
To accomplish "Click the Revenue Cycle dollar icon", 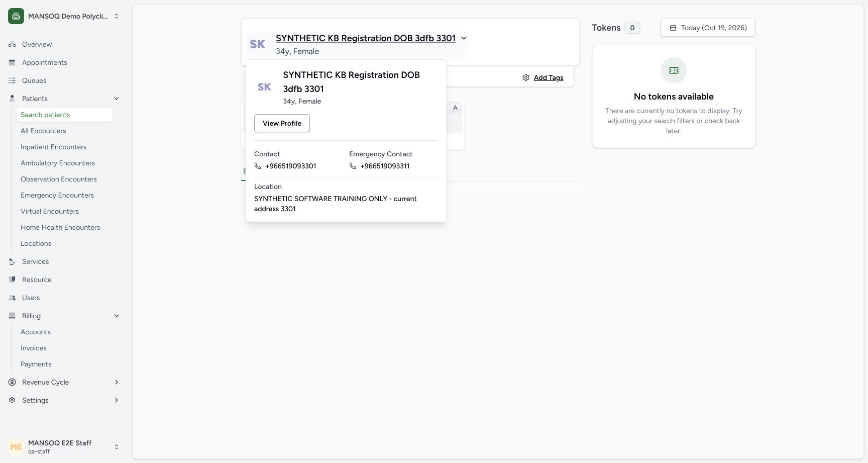I will pyautogui.click(x=12, y=382).
